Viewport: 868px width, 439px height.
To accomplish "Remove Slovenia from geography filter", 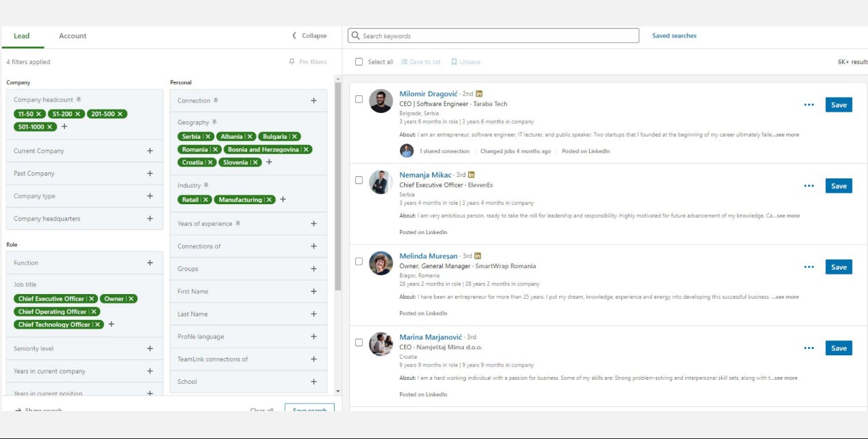I will tap(256, 163).
